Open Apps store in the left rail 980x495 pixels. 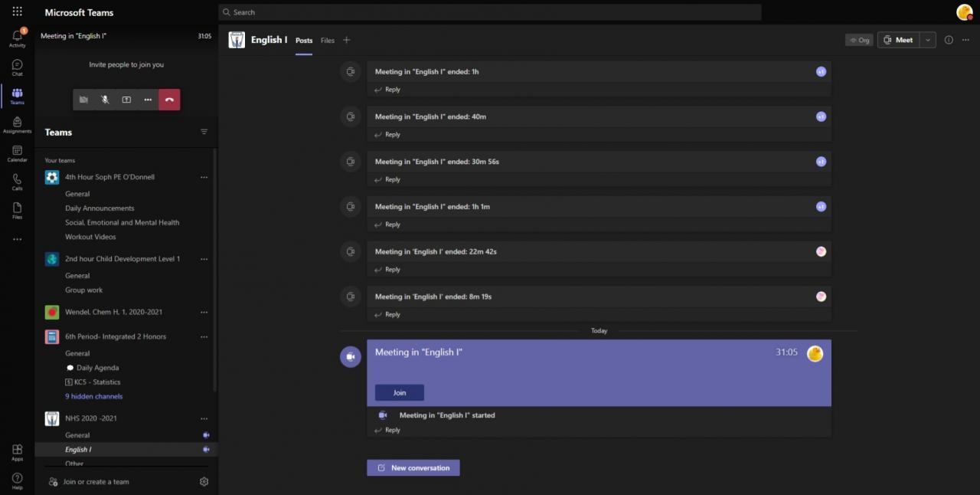pos(17,452)
